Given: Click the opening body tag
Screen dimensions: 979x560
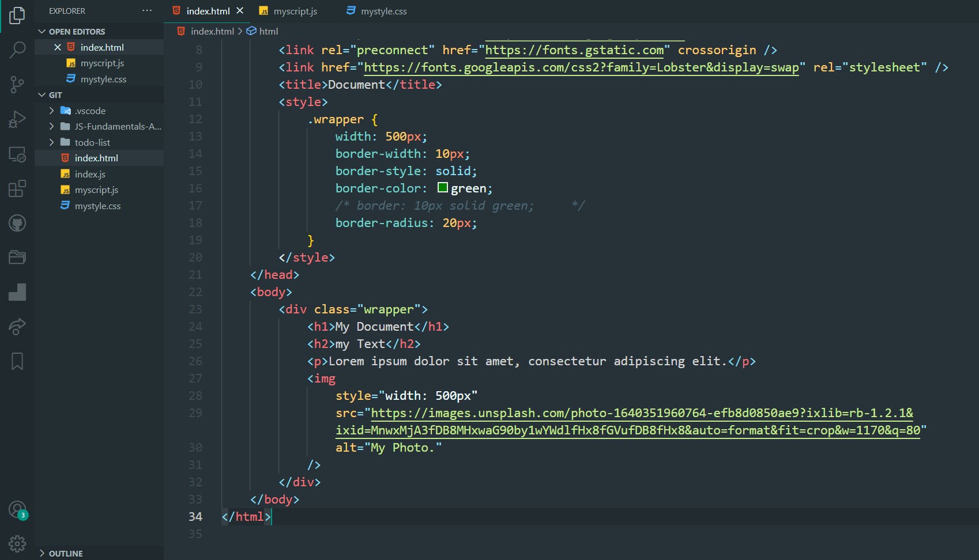Looking at the screenshot, I should [x=271, y=292].
